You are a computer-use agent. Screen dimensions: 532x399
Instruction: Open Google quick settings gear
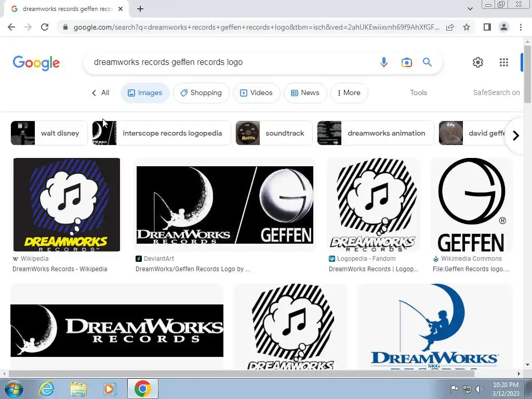478,62
